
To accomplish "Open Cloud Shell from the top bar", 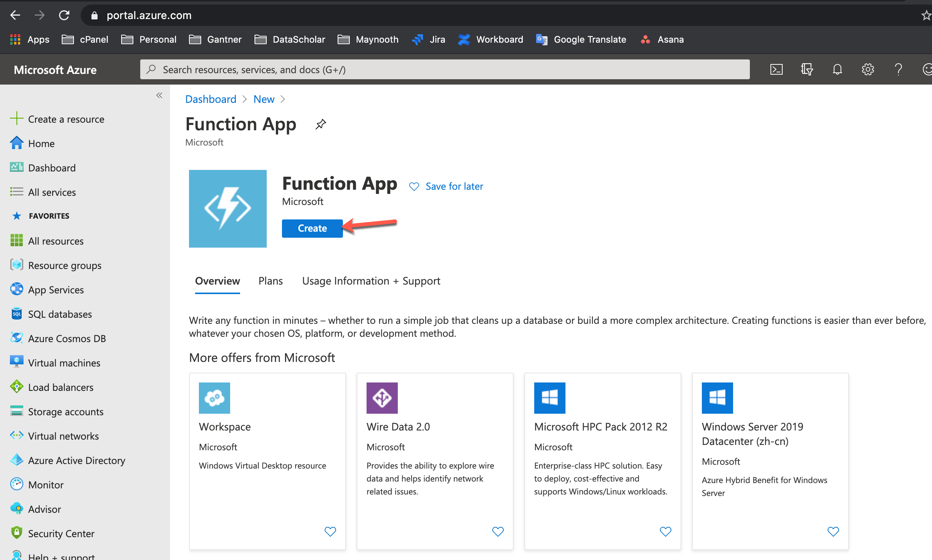I will pyautogui.click(x=776, y=69).
